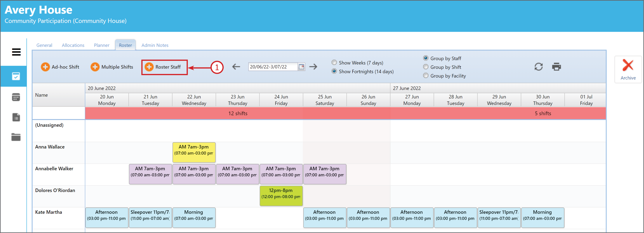Click the Multiple Shifts button

[x=112, y=67]
